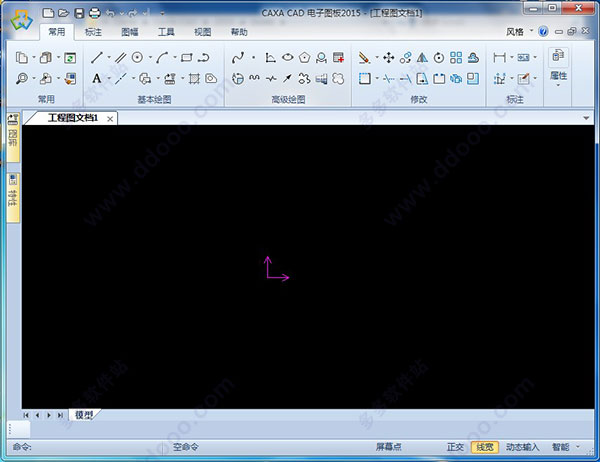Click the coordinate origin in drawing canvas
The height and width of the screenshot is (462, 600).
point(267,277)
